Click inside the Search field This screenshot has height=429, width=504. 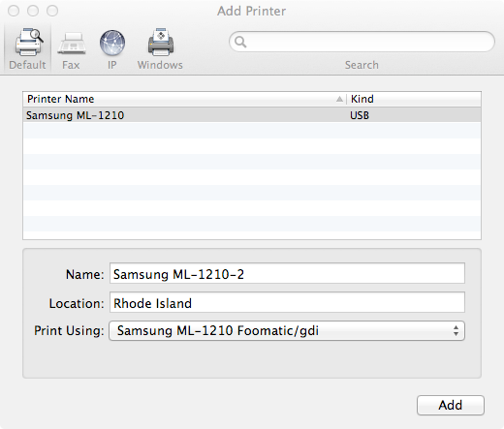[x=362, y=42]
